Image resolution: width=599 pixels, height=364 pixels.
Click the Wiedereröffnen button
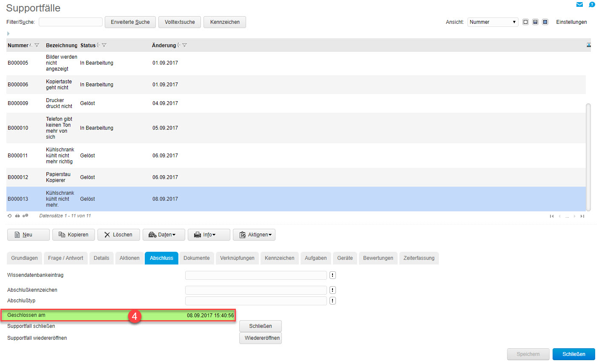tap(261, 338)
